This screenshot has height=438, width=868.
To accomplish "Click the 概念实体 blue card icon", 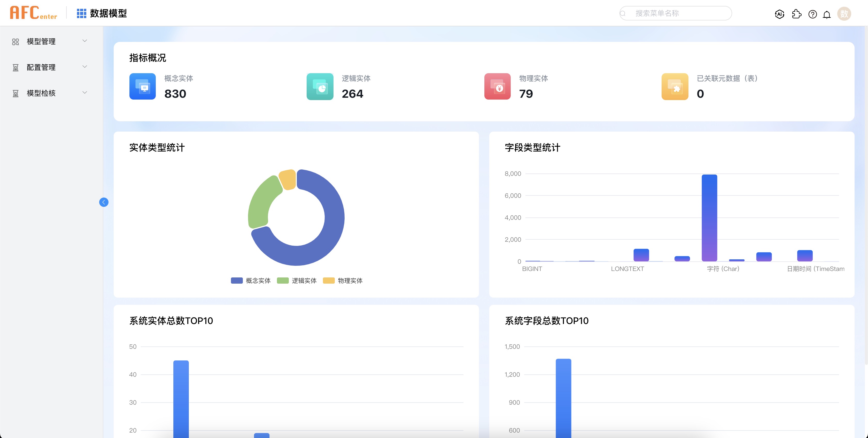I will point(143,86).
